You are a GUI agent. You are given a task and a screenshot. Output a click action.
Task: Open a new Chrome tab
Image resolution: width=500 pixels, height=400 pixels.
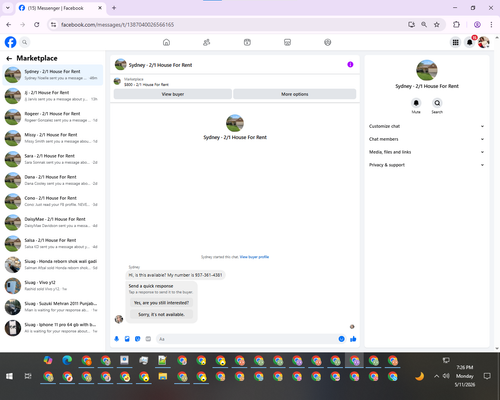tap(114, 8)
